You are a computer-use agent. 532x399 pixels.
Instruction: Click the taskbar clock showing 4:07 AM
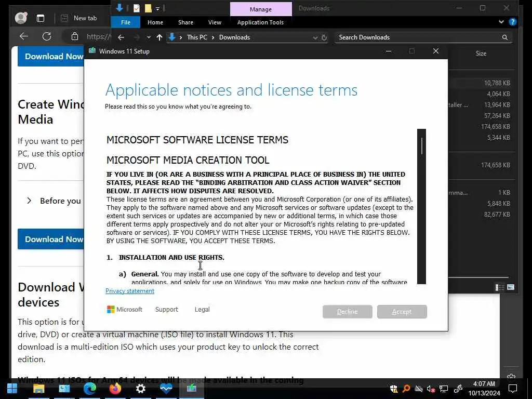[484, 388]
